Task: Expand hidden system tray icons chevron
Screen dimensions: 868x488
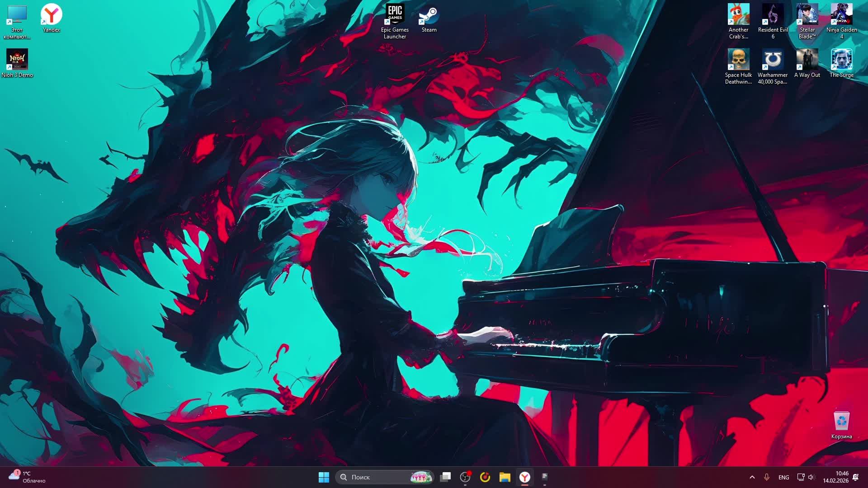Action: point(752,477)
